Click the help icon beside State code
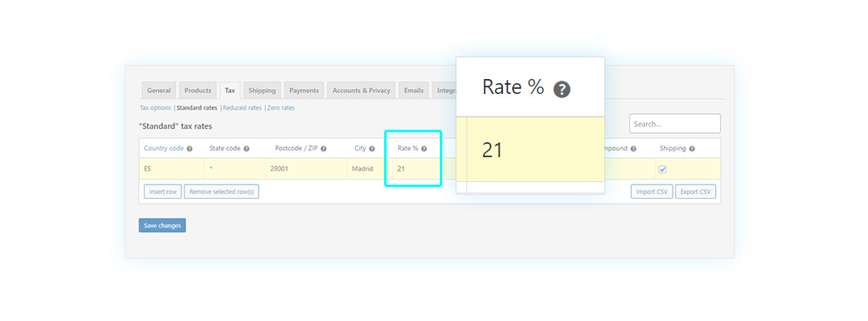 246,149
